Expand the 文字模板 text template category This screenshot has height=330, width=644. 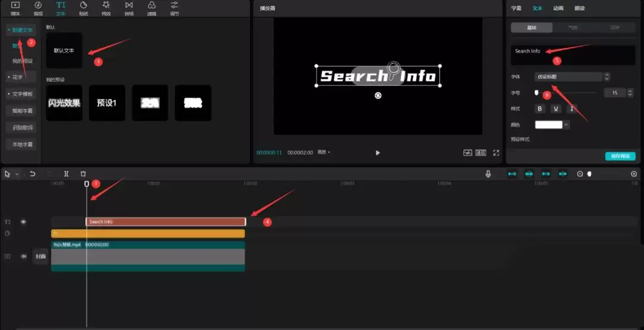coord(22,94)
